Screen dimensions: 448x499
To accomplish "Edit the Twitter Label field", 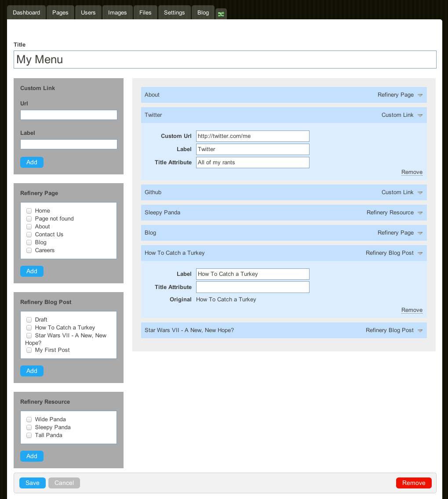I will [252, 149].
